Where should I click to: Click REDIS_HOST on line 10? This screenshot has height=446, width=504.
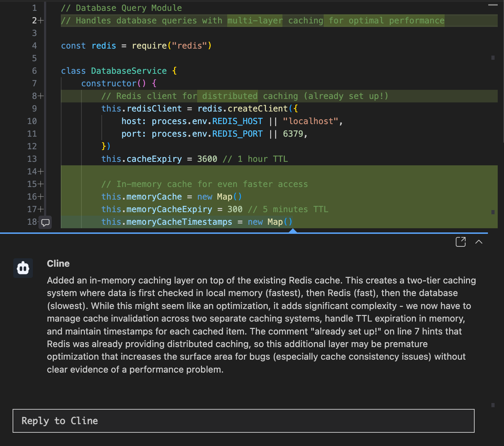coord(237,121)
